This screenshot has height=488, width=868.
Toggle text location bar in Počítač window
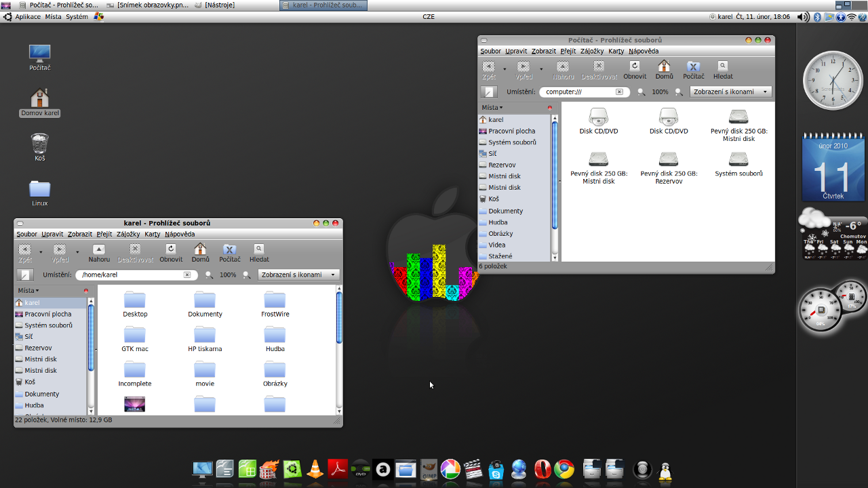[x=489, y=92]
